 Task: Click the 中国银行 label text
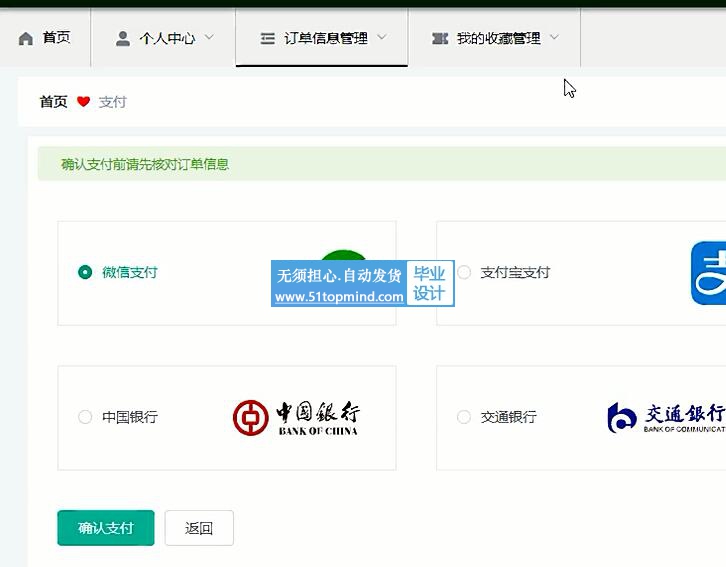click(x=130, y=417)
